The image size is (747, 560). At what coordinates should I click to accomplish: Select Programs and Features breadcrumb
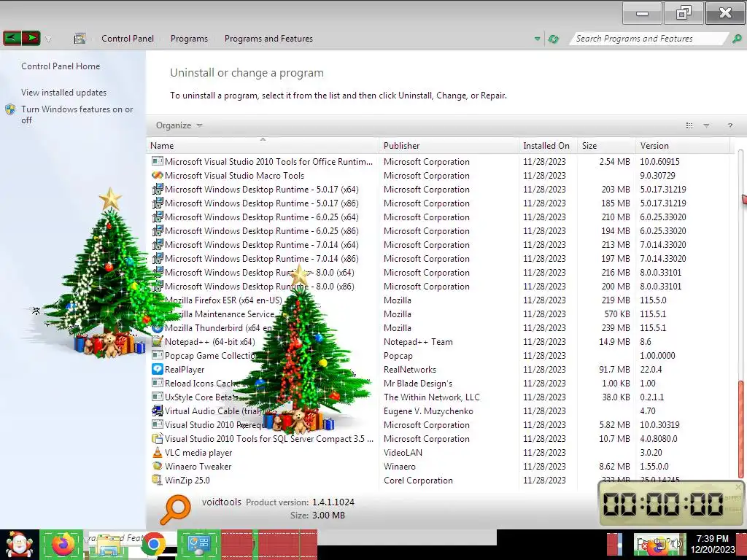point(268,39)
